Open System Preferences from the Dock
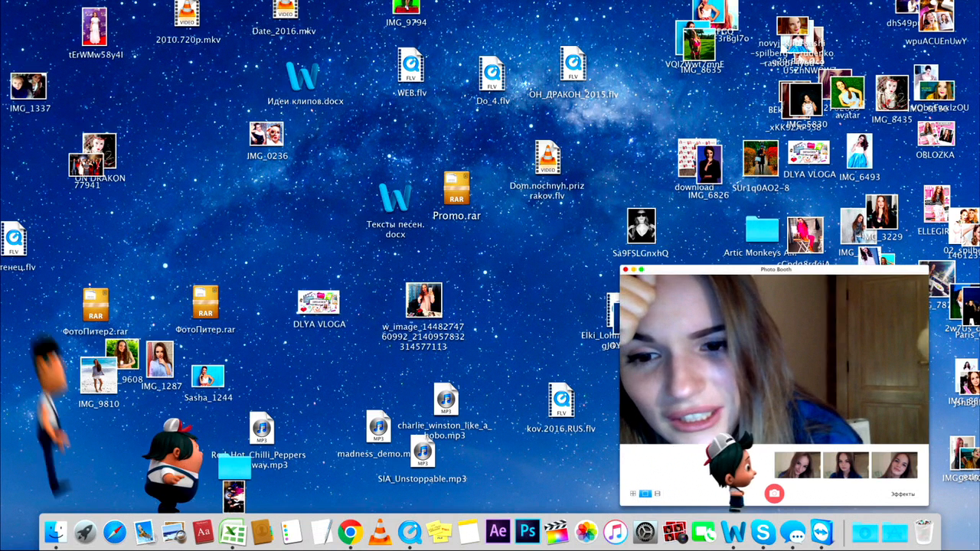This screenshot has width=980, height=551. [x=645, y=532]
